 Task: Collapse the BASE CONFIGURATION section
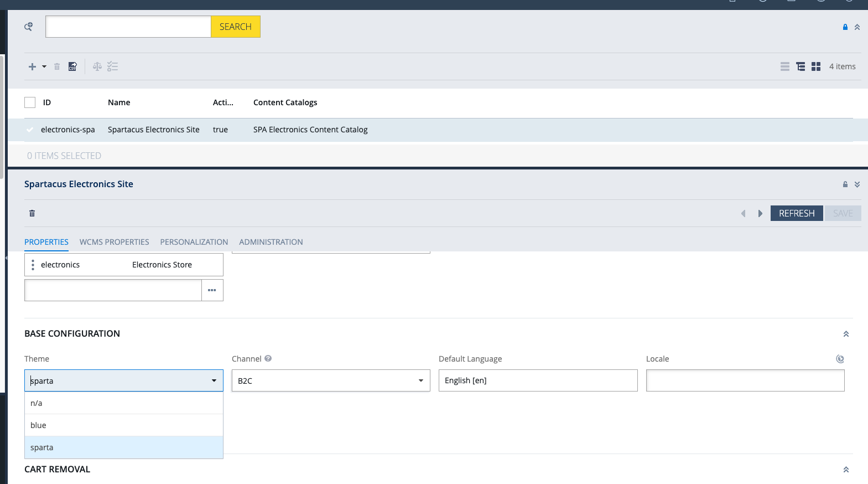(846, 334)
